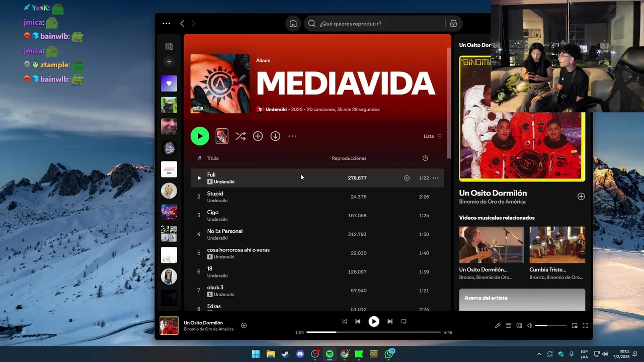Open more options for the MEDIAVIDA album

pos(292,136)
